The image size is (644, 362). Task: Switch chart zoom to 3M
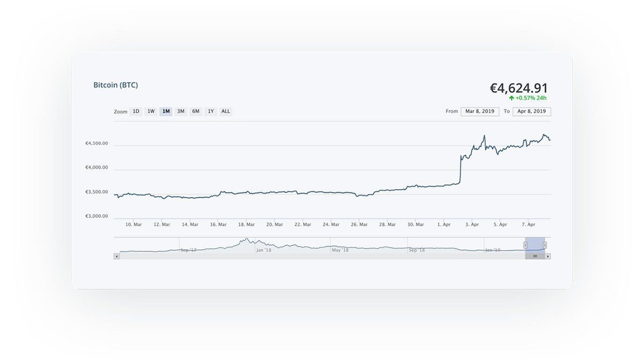coord(181,111)
